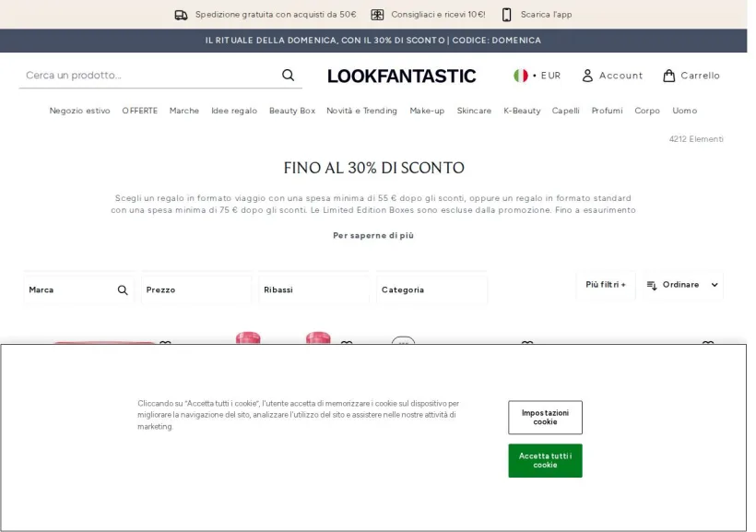Image resolution: width=756 pixels, height=532 pixels.
Task: Click the search magnifier icon
Action: (x=288, y=76)
